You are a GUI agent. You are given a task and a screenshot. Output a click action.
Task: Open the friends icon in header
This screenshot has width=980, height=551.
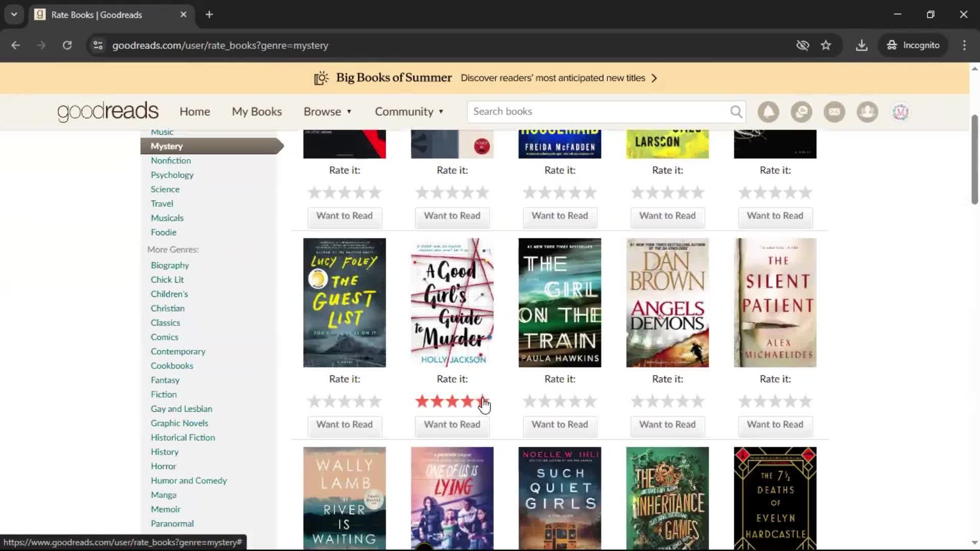click(867, 112)
